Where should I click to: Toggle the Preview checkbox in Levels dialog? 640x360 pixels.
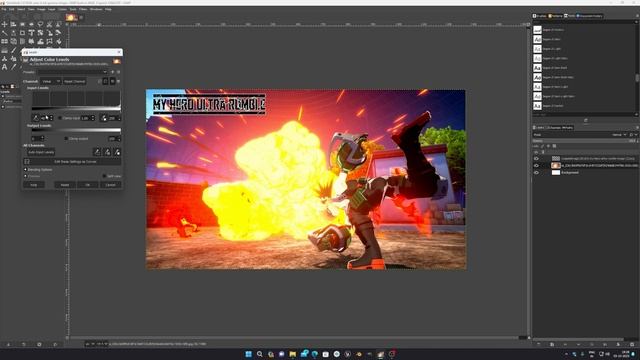coord(25,176)
